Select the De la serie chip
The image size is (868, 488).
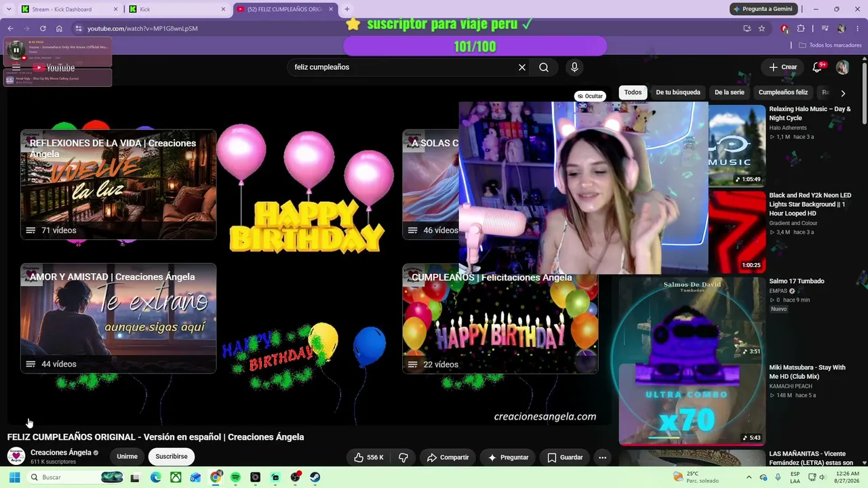pyautogui.click(x=730, y=92)
